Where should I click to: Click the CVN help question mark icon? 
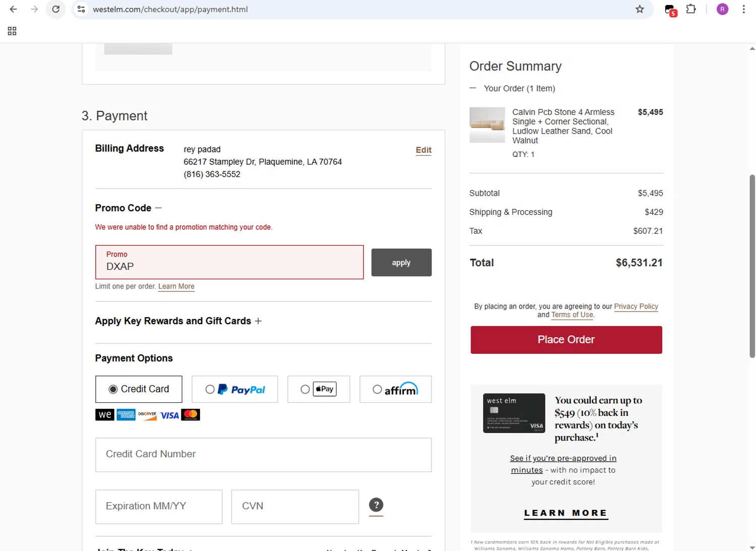tap(376, 505)
